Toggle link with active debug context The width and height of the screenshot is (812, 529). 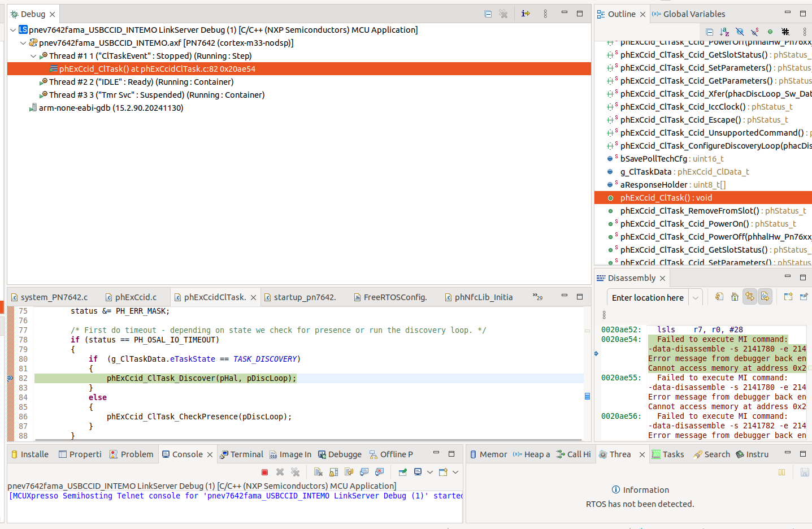750,296
